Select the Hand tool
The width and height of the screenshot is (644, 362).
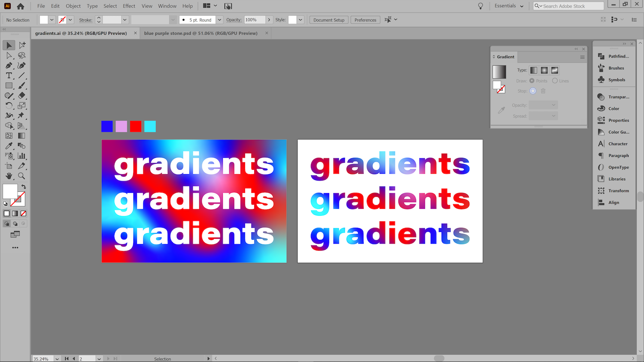(x=9, y=176)
